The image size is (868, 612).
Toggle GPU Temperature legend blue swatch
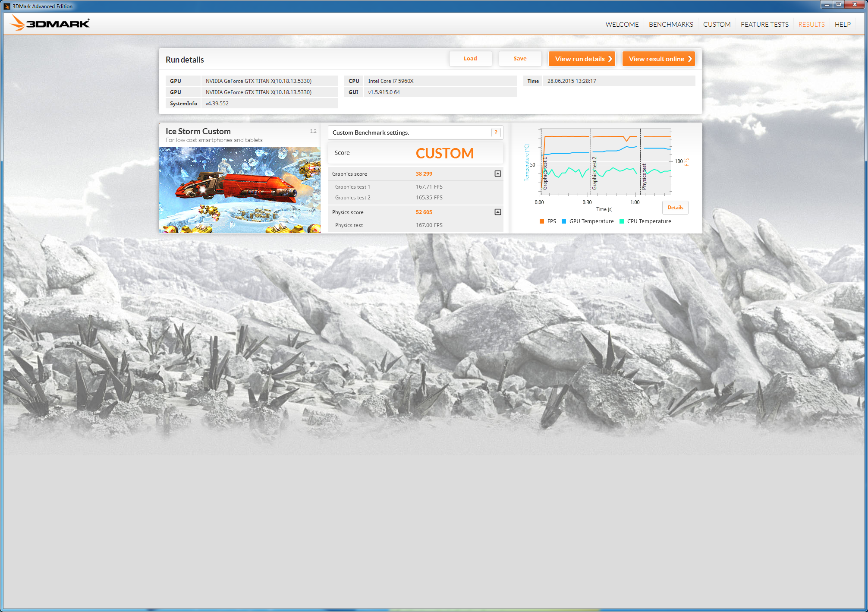coord(563,221)
